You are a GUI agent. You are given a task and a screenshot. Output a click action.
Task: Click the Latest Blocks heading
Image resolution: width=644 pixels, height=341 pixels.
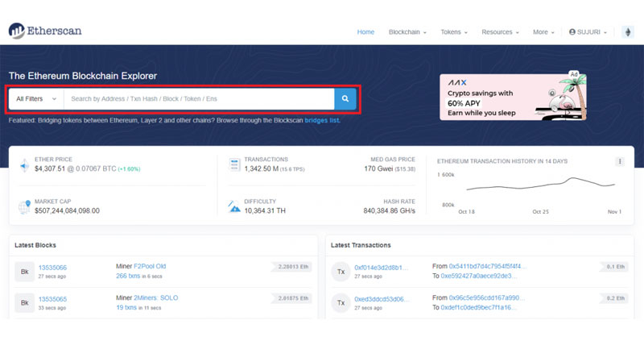[35, 245]
